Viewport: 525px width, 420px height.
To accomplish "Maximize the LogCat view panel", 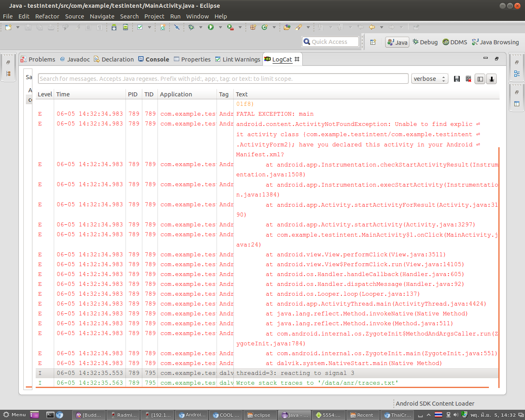I will 497,58.
